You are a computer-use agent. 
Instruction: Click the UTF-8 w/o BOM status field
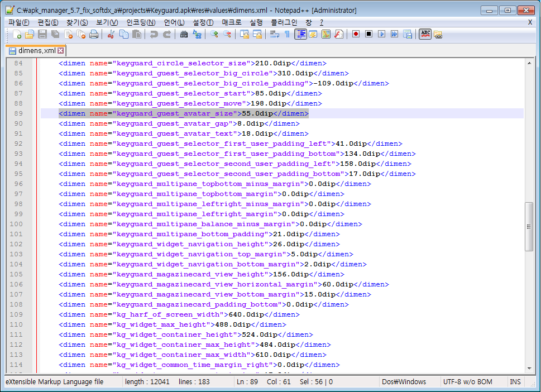468,382
